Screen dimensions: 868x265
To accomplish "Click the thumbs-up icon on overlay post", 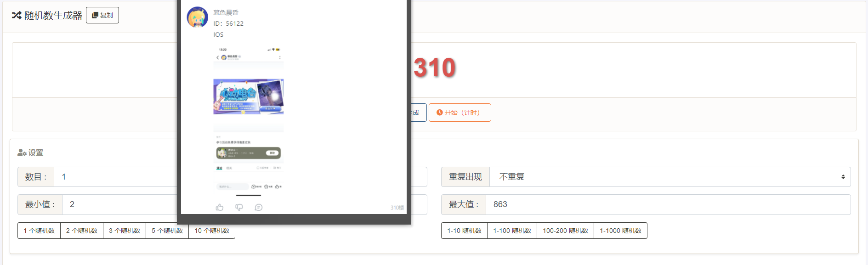I will click(220, 208).
